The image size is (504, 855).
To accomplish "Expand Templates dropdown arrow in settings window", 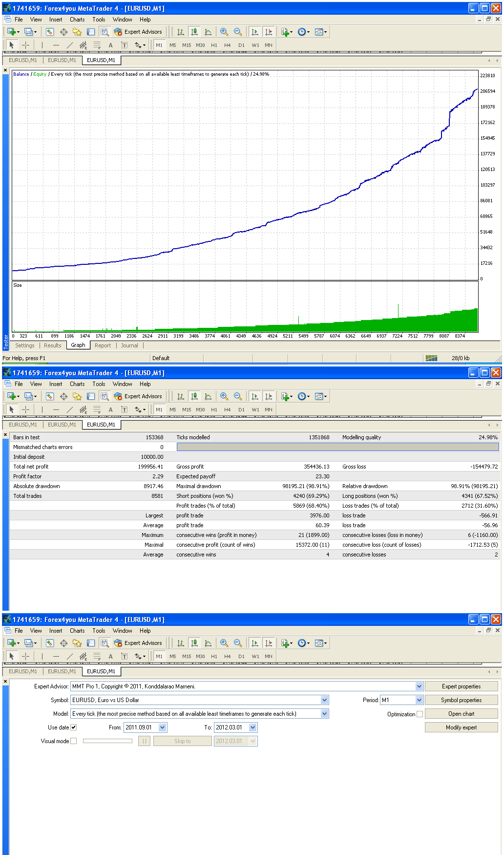I will coord(326,643).
